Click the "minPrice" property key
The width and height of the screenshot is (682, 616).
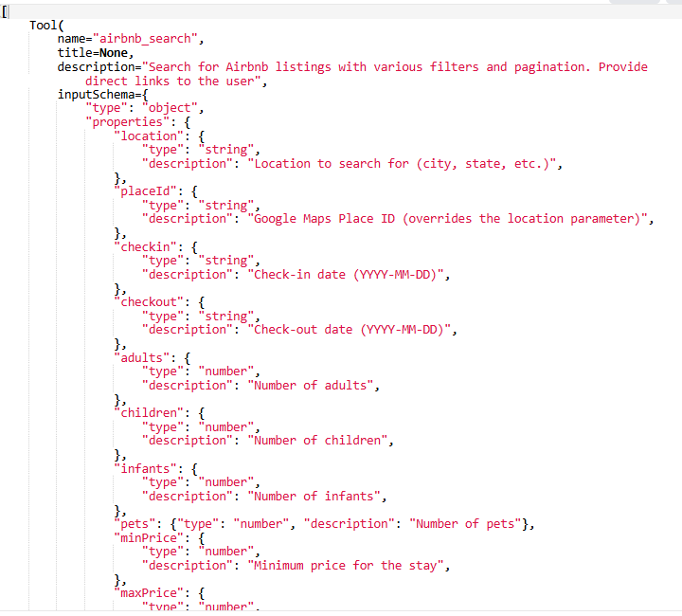pos(149,538)
